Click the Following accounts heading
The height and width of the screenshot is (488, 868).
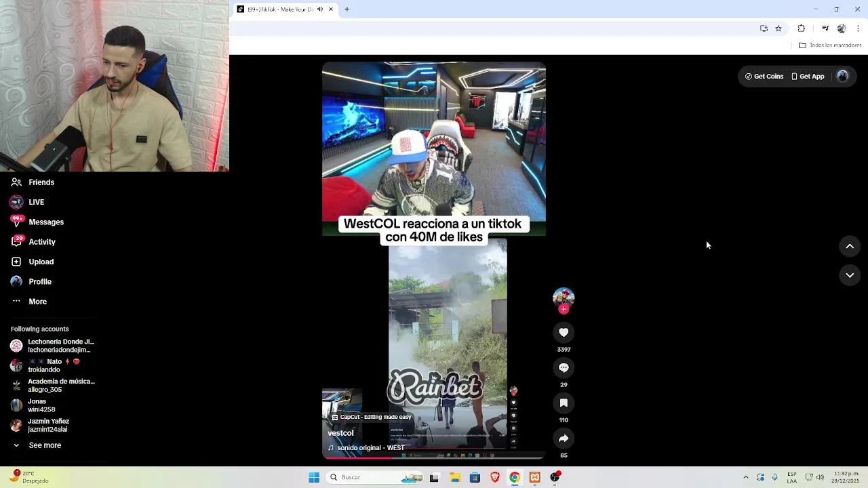point(40,329)
